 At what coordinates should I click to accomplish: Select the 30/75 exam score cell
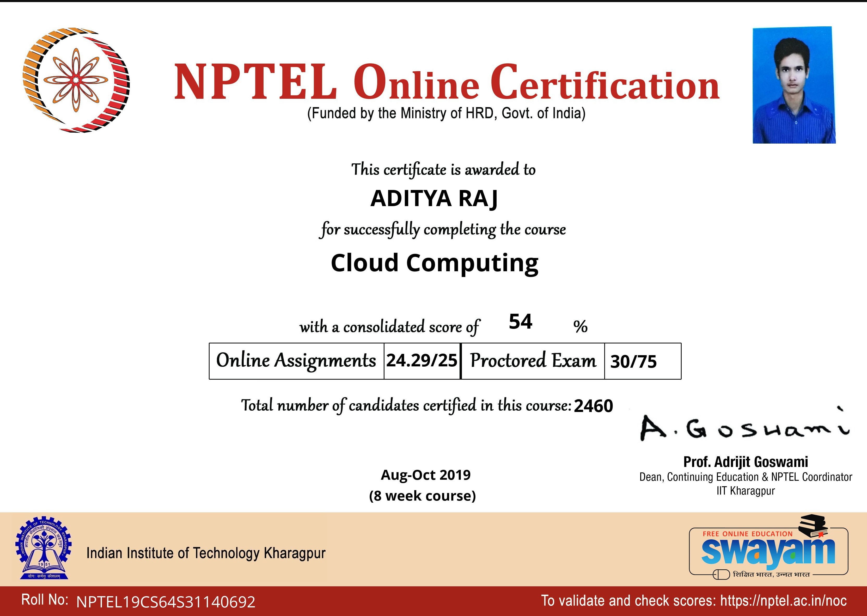[x=643, y=361]
